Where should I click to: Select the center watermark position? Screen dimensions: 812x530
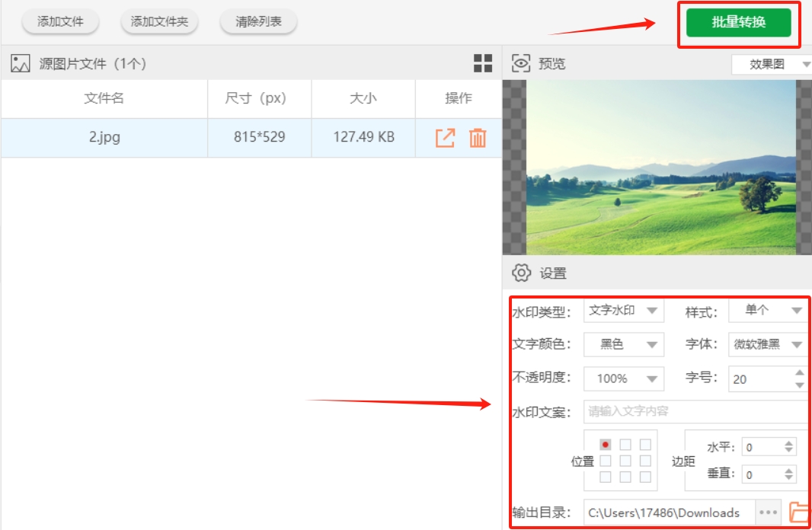pyautogui.click(x=625, y=461)
